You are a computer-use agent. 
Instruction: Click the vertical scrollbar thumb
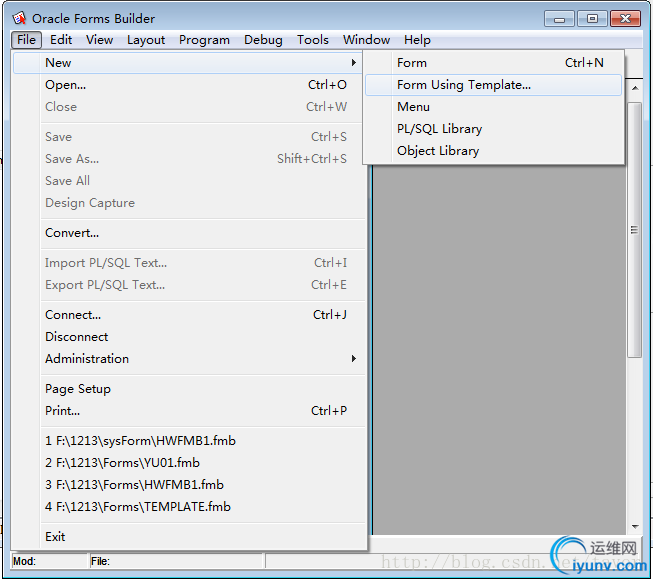pyautogui.click(x=635, y=230)
